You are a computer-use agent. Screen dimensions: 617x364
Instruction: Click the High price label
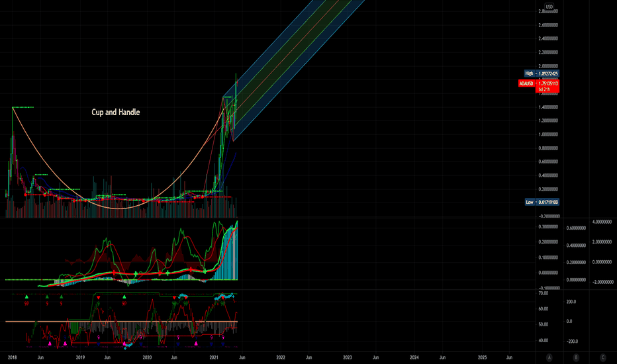pos(529,73)
